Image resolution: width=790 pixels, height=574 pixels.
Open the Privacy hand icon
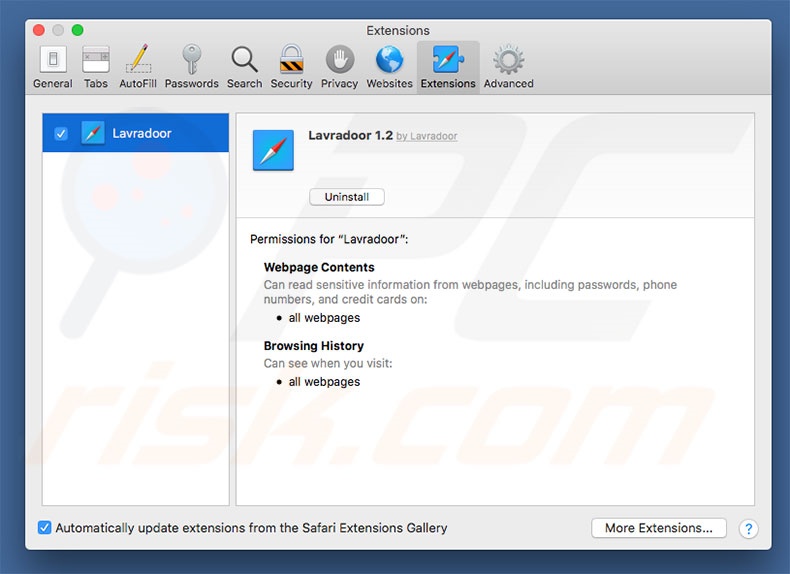click(x=339, y=67)
